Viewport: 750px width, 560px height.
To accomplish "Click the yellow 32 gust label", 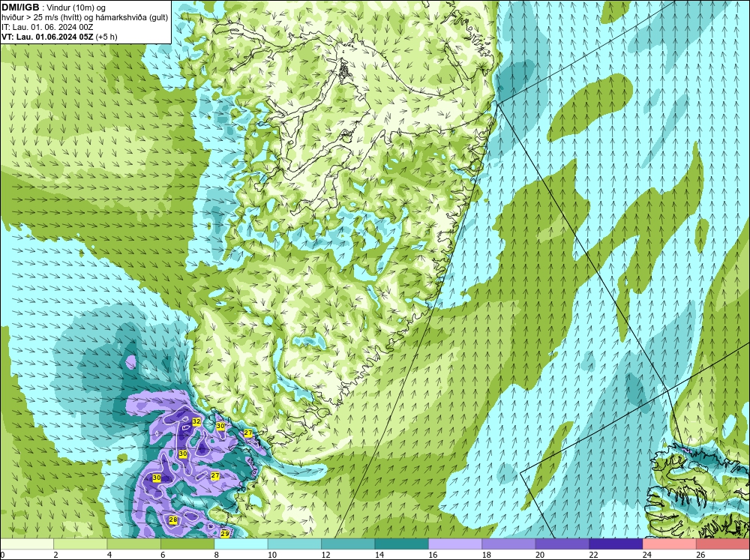I will coord(196,421).
